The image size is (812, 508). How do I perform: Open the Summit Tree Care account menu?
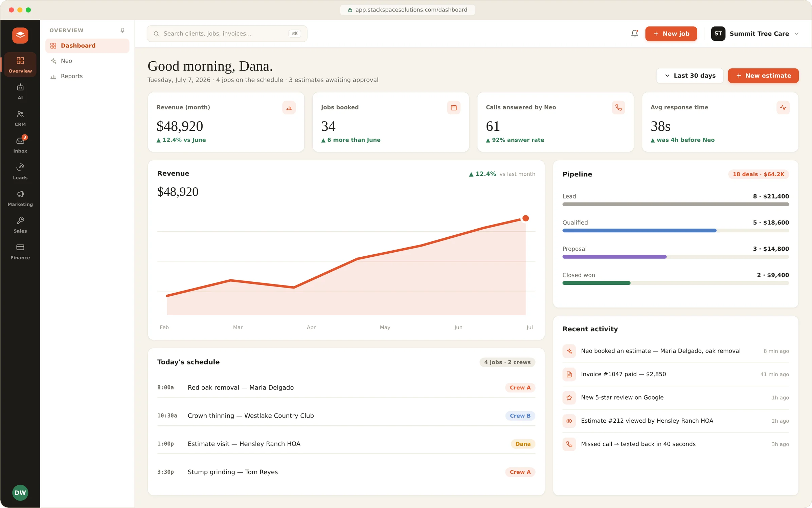point(755,34)
